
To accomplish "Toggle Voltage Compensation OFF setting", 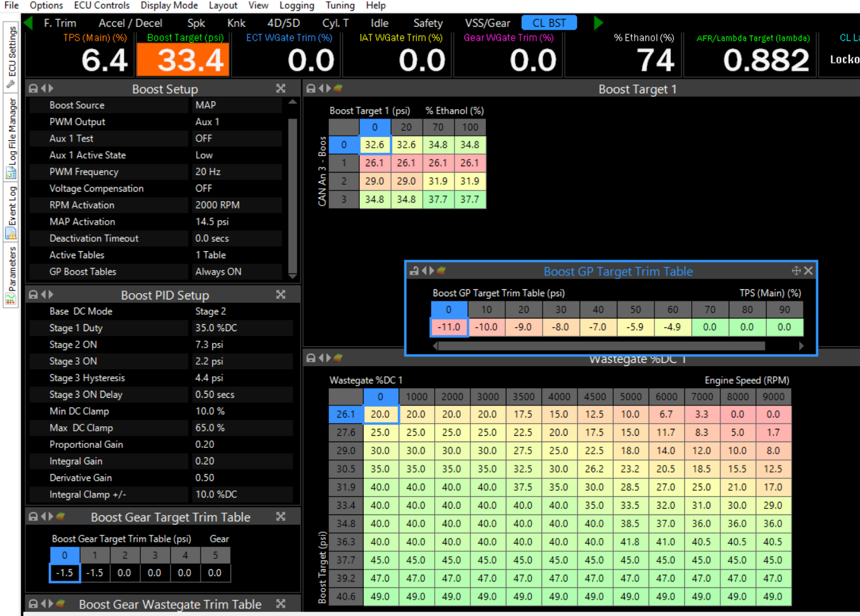I will point(237,188).
